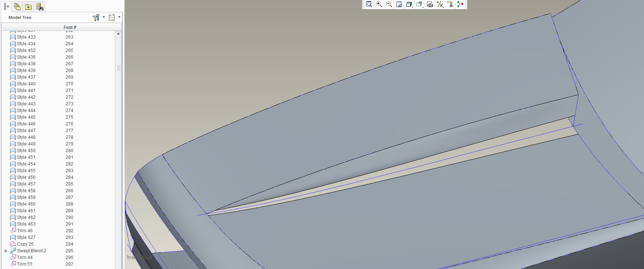Select Style 450 feature
The image size is (644, 269).
pos(26,151)
